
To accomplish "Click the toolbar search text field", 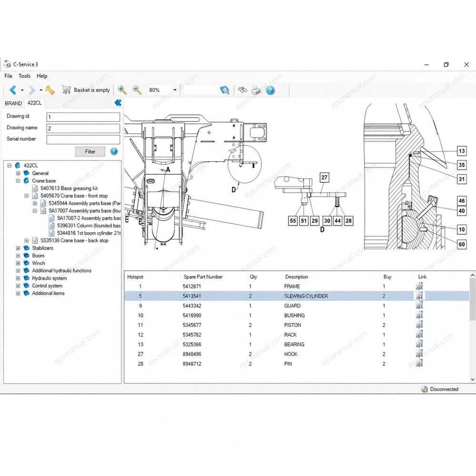I will (x=201, y=90).
